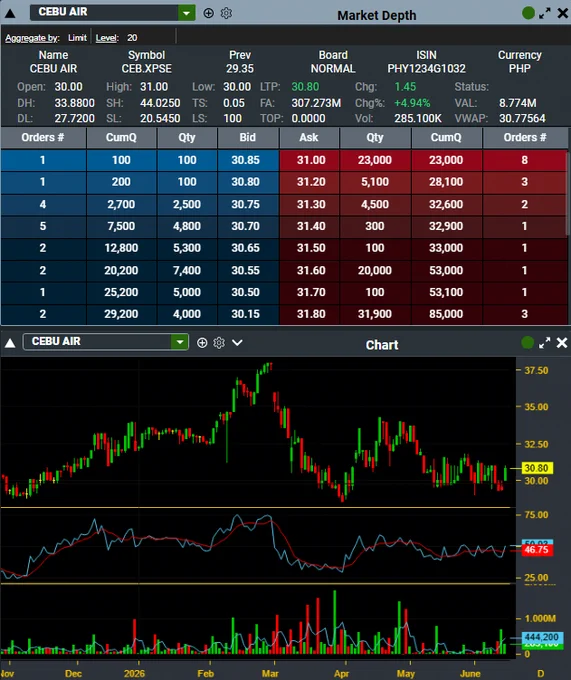Click the ask-side CumQ column header
The width and height of the screenshot is (571, 680).
tap(446, 137)
